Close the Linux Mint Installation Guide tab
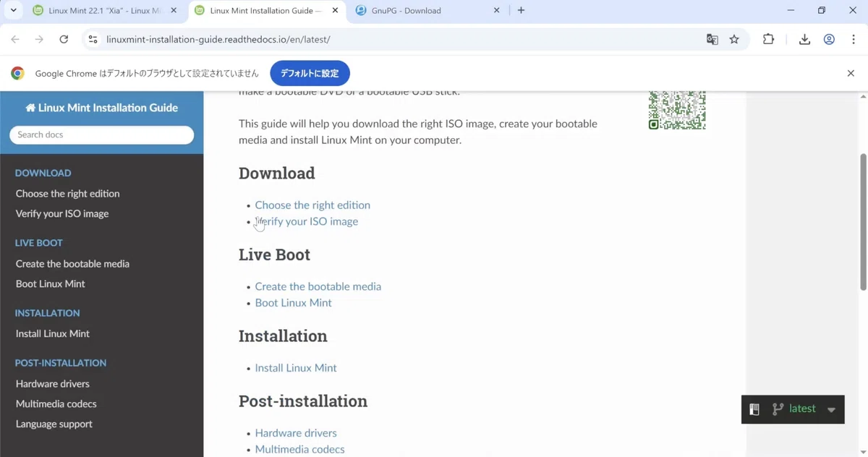 [x=335, y=11]
